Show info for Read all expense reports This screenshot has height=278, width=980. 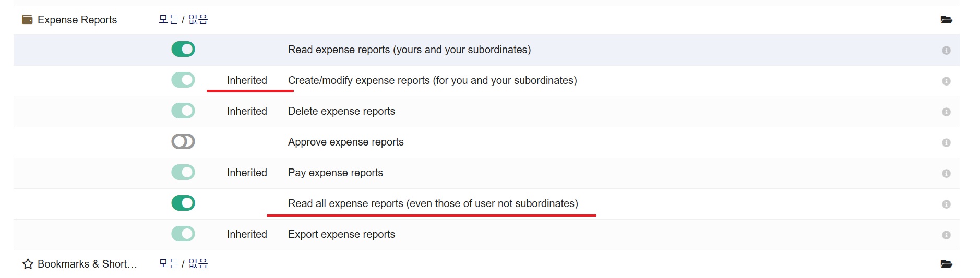946,204
